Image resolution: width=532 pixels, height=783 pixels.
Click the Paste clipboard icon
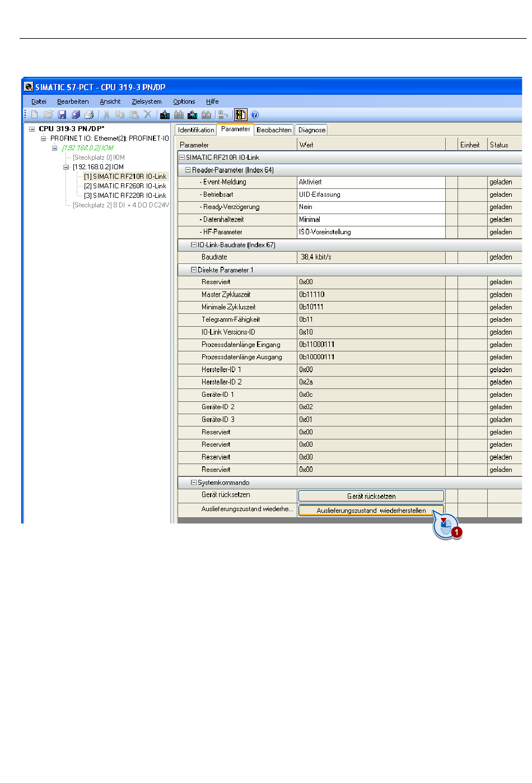[134, 115]
